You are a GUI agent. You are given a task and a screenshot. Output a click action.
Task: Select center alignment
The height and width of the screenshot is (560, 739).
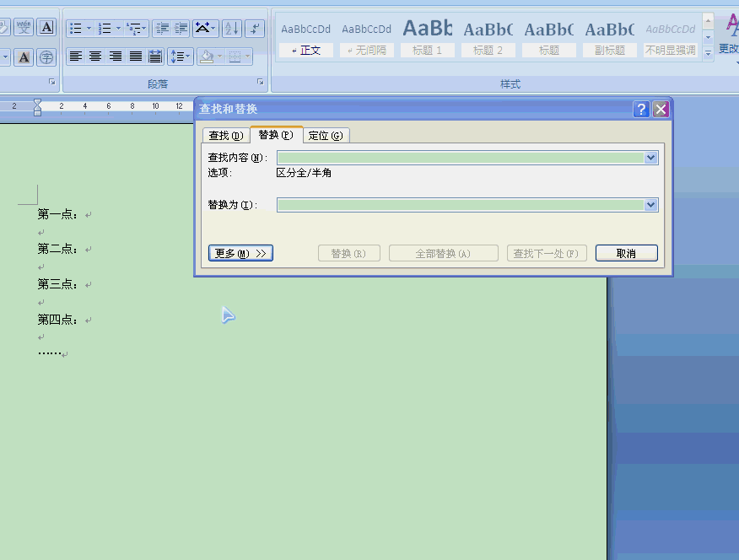(x=95, y=57)
